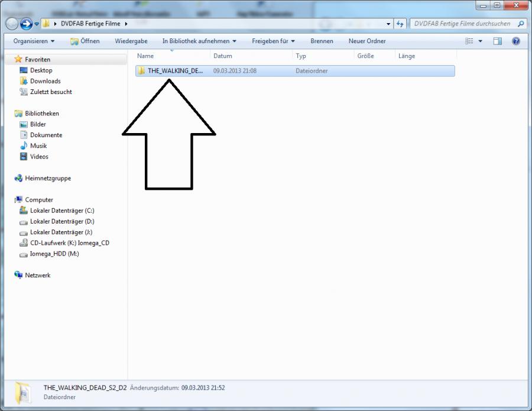532x411 pixels.
Task: Open recent pages dropdown next to navigation arrows
Action: click(x=37, y=24)
